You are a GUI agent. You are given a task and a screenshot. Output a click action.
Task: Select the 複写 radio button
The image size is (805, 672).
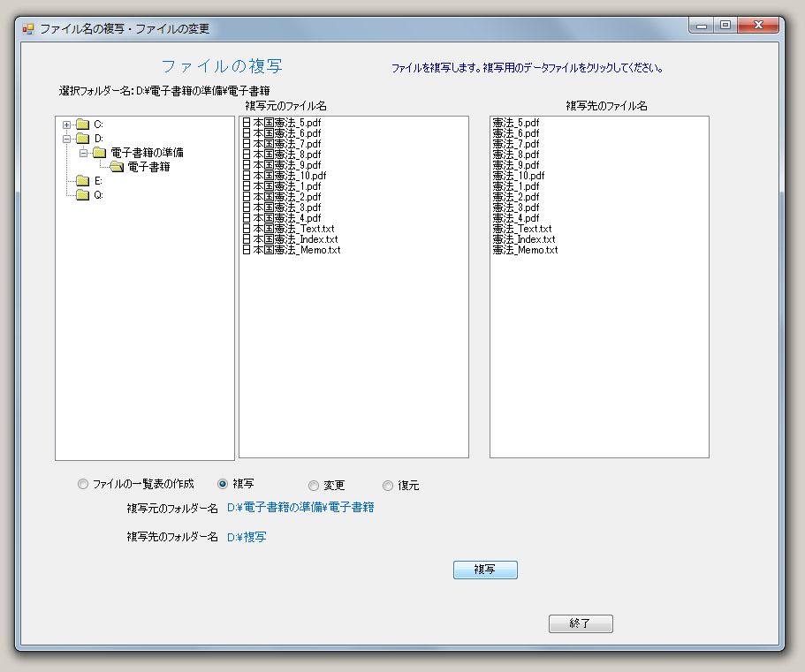click(223, 484)
